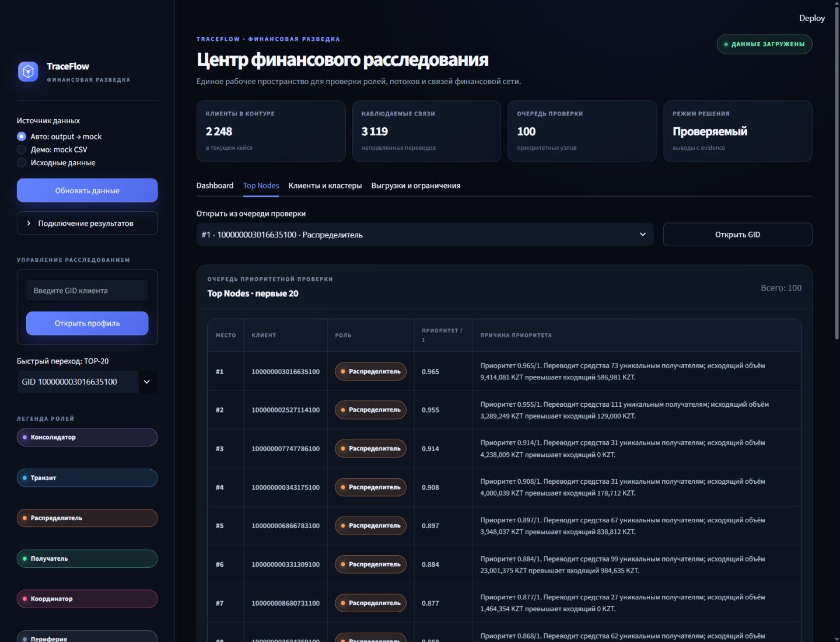840x642 pixels.
Task: Click the 'Открыть профиль' button
Action: tap(87, 323)
